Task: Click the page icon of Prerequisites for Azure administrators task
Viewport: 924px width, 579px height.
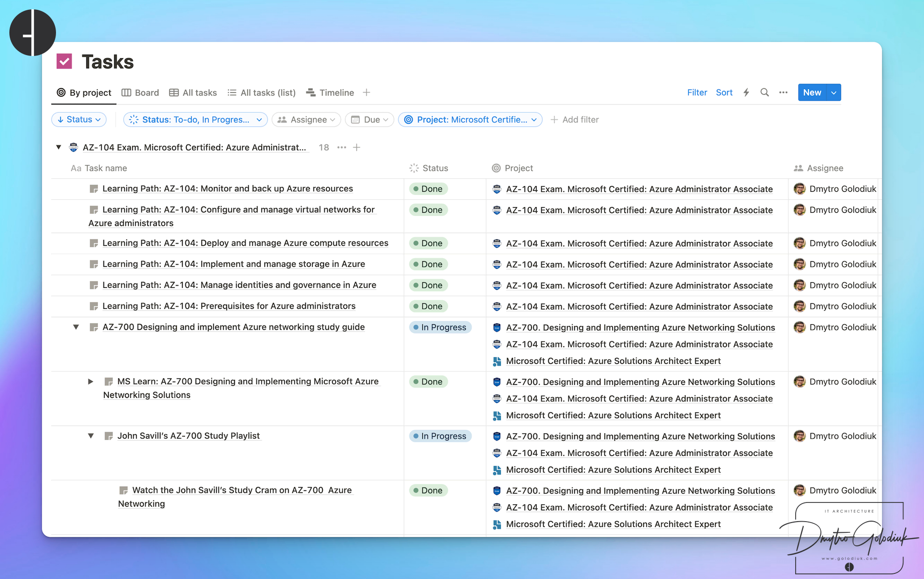Action: click(x=94, y=306)
